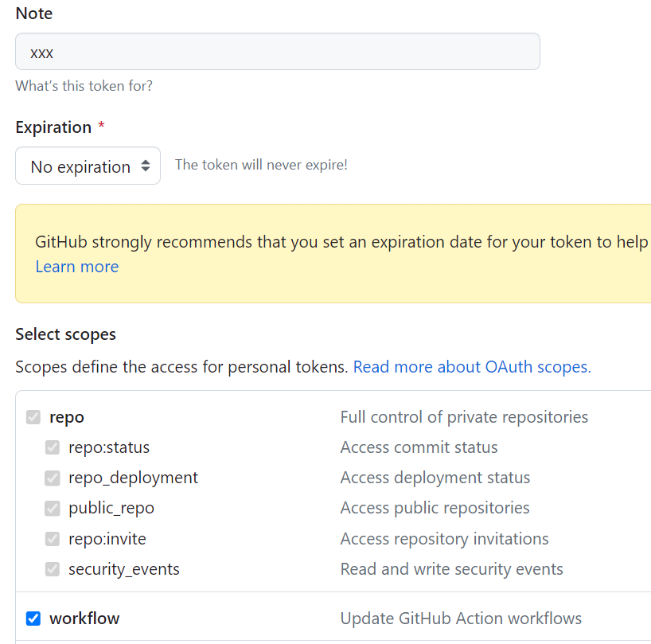Toggle the security_events checkbox
Screen dimensions: 651x644
53,569
